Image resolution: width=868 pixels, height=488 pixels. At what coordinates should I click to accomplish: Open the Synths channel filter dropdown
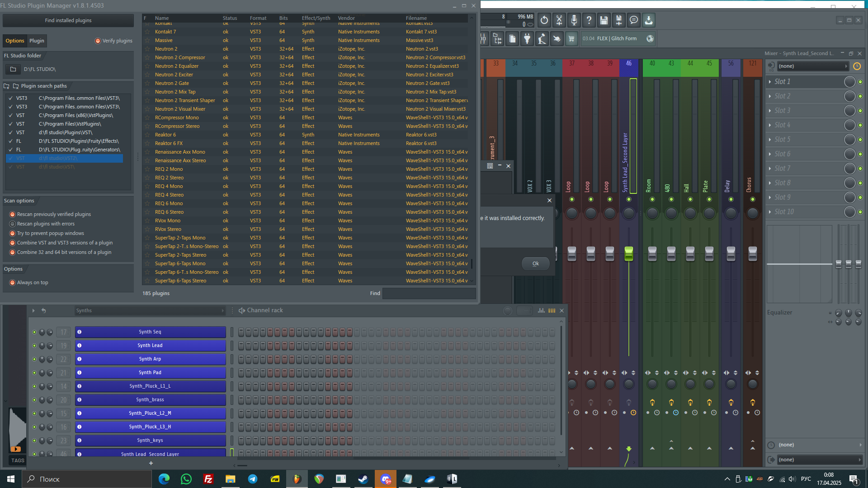click(x=150, y=310)
